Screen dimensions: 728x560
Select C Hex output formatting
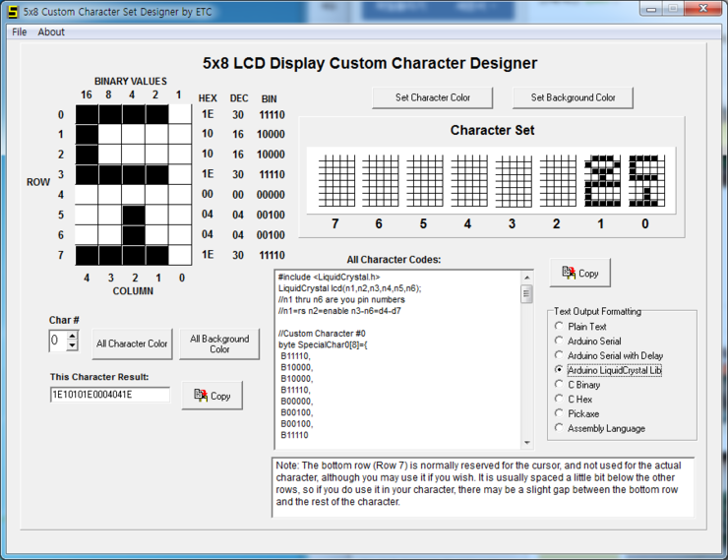tap(560, 400)
